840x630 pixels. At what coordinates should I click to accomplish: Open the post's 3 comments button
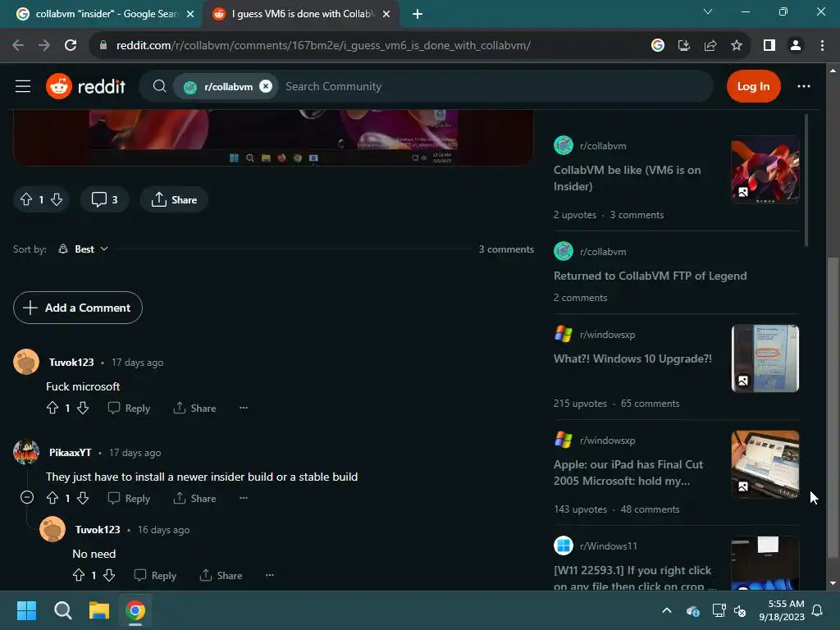tap(104, 200)
